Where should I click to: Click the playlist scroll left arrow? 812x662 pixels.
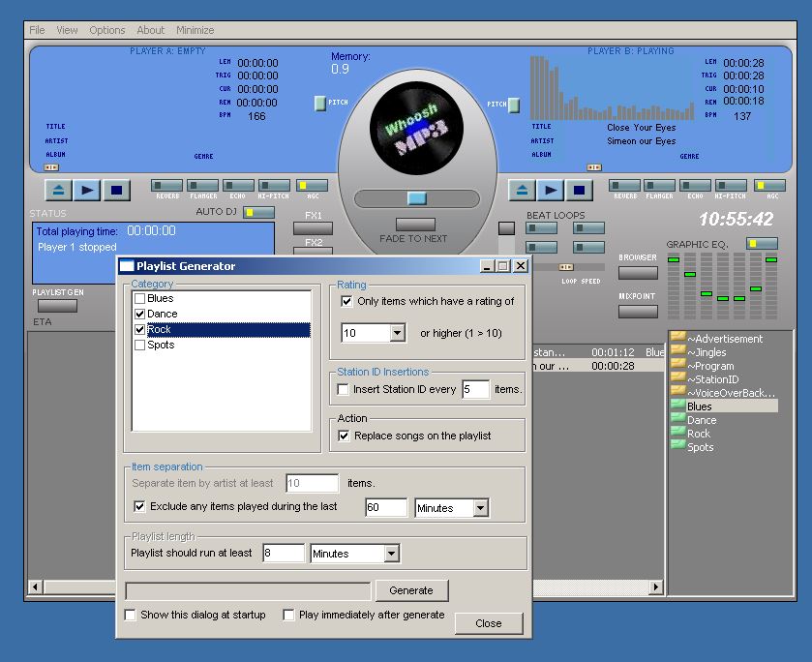point(35,587)
